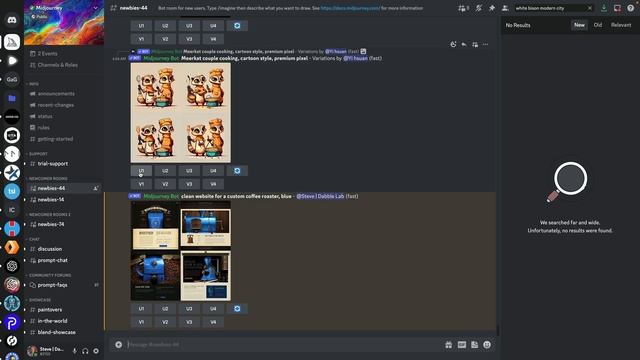This screenshot has height=360, width=640.
Task: Open the GIF picker
Action: [462, 344]
